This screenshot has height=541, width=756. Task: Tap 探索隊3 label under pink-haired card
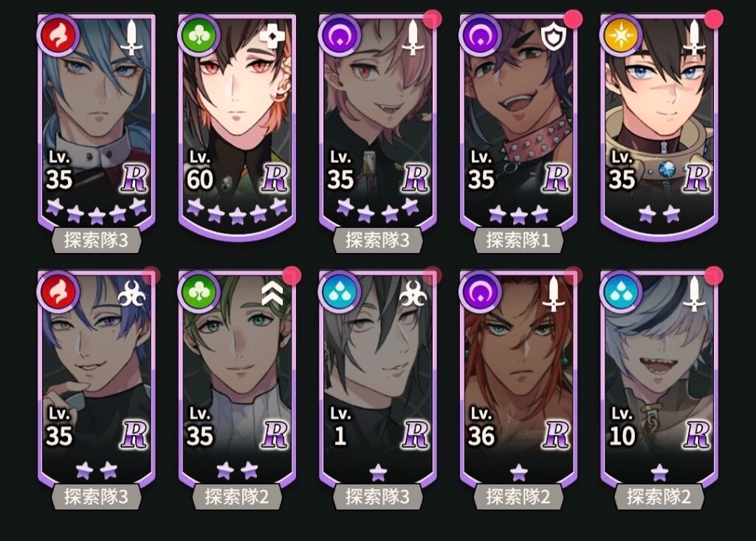pos(377,240)
